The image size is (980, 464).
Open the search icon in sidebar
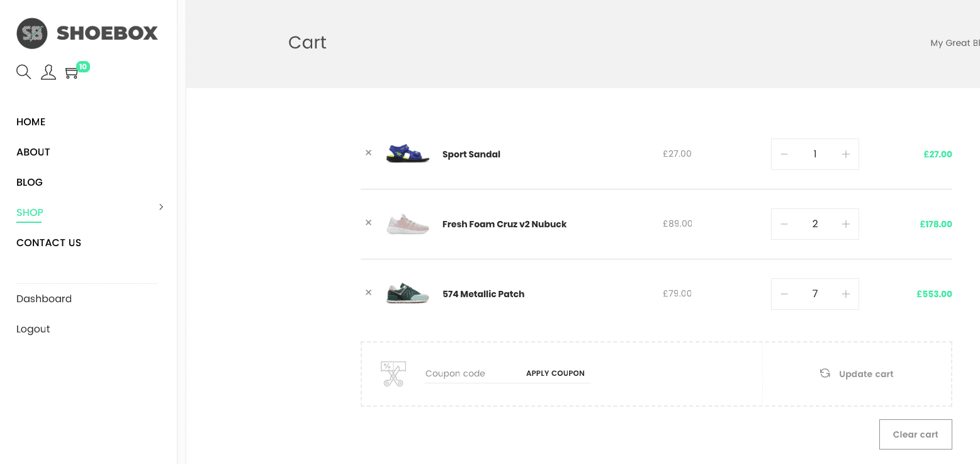click(23, 72)
